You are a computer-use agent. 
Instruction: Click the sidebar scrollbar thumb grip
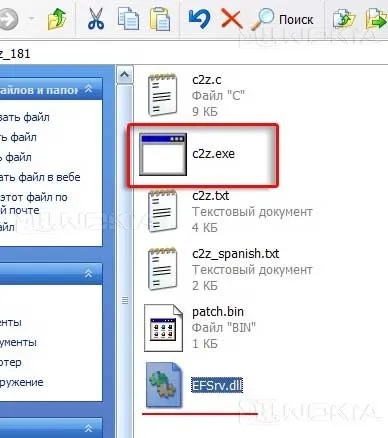(x=125, y=300)
